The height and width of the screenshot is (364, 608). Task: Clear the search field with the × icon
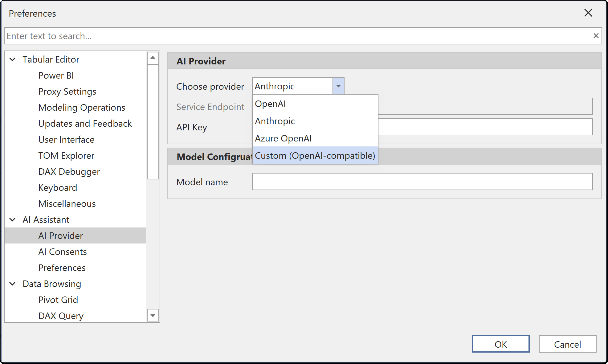(595, 35)
